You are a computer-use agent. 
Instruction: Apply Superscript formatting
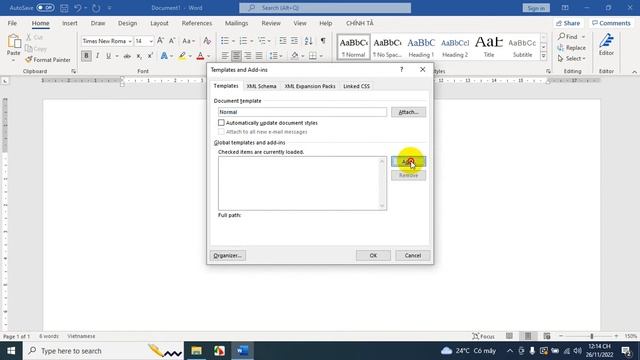tap(150, 56)
